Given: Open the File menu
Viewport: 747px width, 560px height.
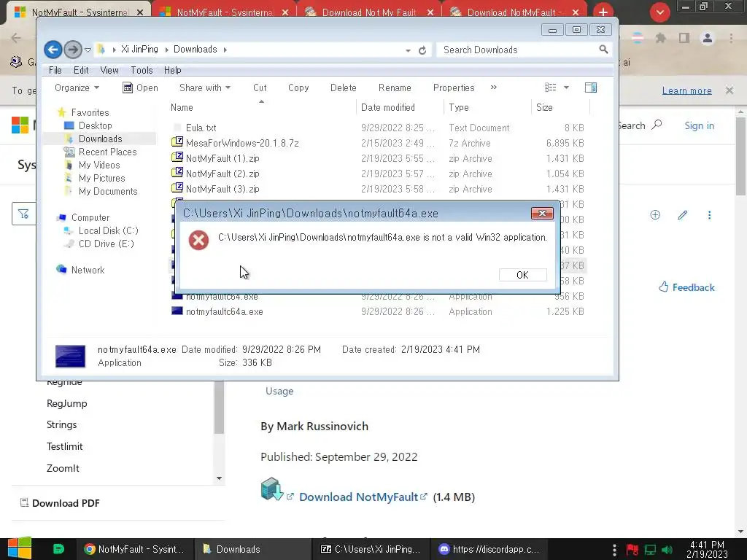Looking at the screenshot, I should coord(55,70).
